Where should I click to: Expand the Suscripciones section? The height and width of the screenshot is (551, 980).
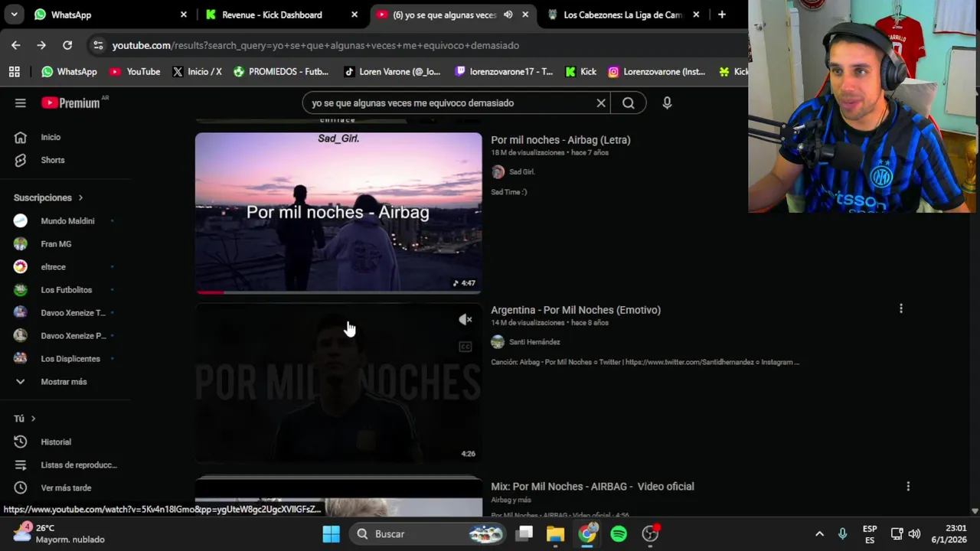48,197
